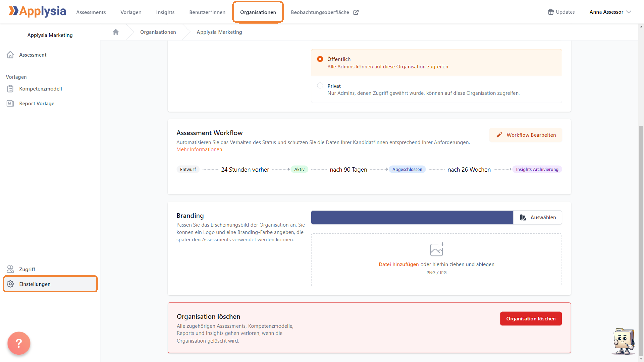The image size is (644, 362).
Task: Click the chevron next to Anna Assessor
Action: pyautogui.click(x=628, y=12)
